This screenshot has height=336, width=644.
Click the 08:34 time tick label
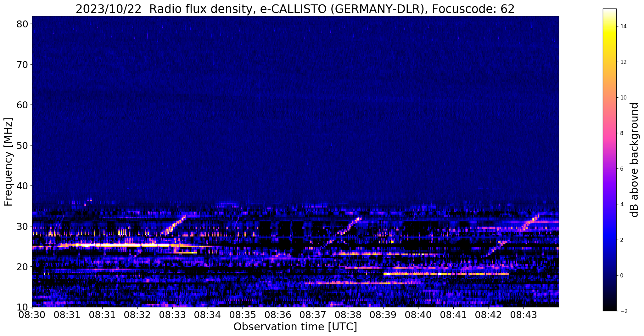point(208,315)
